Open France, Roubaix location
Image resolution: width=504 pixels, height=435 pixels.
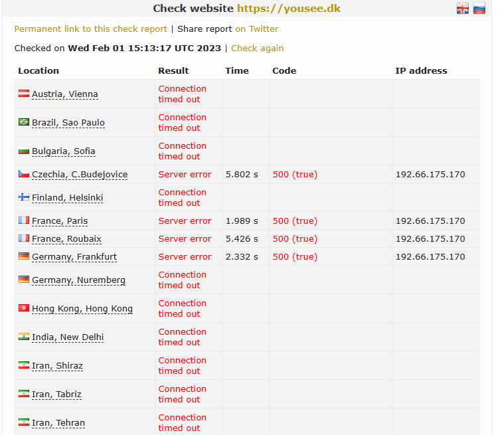click(x=66, y=239)
